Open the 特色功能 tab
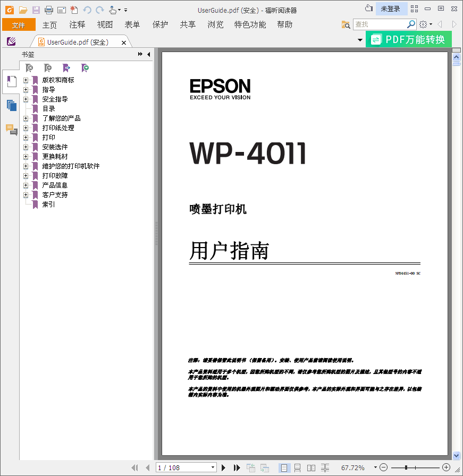This screenshot has width=463, height=476. 250,24
